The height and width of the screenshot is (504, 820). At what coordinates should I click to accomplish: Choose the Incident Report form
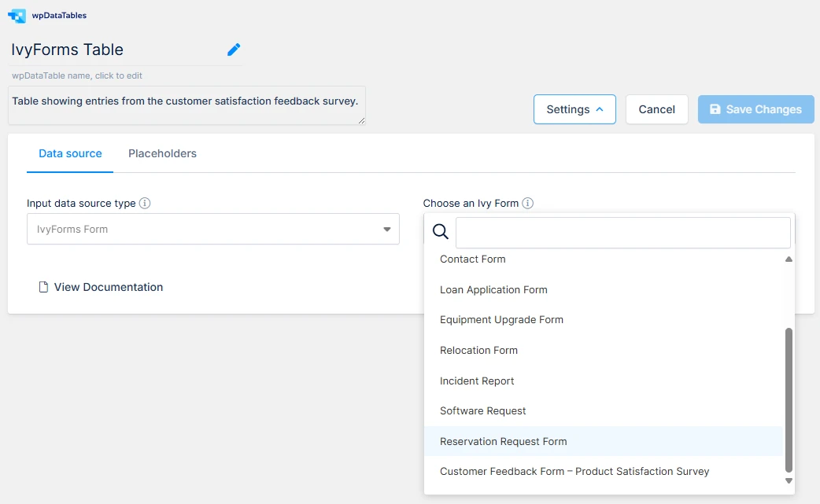pyautogui.click(x=477, y=381)
